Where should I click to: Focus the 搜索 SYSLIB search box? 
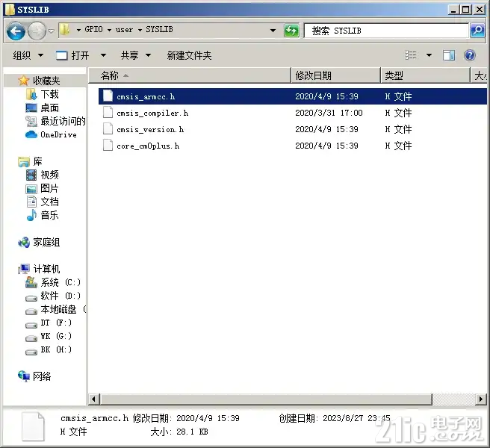coord(387,31)
